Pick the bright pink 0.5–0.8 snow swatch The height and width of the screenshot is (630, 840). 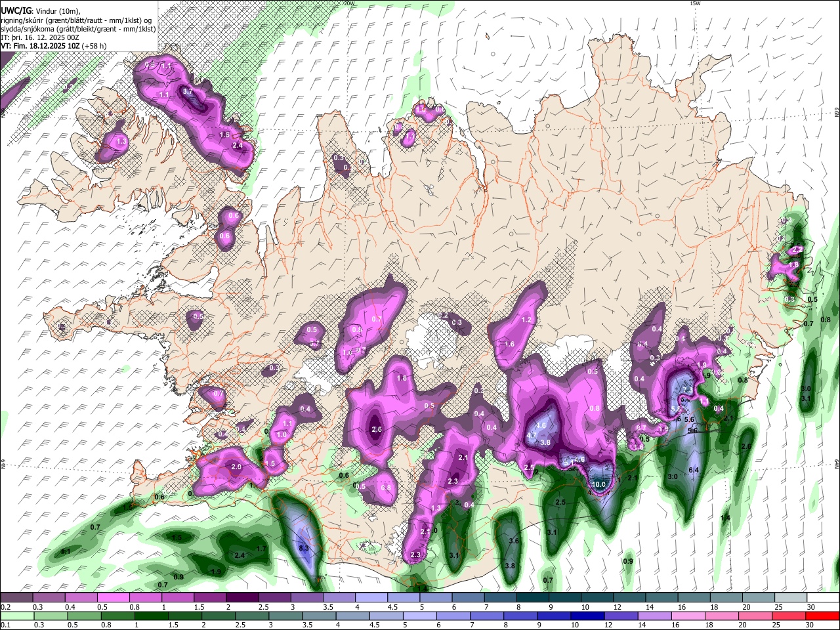(x=113, y=598)
